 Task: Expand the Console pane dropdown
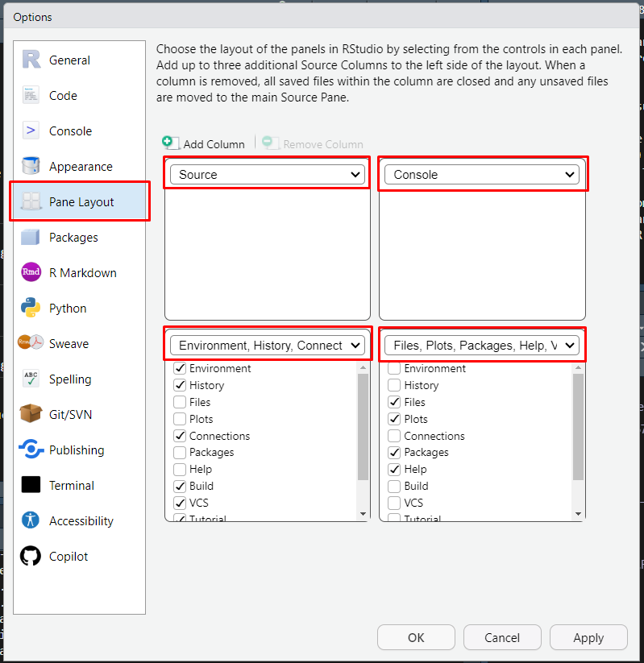click(481, 175)
